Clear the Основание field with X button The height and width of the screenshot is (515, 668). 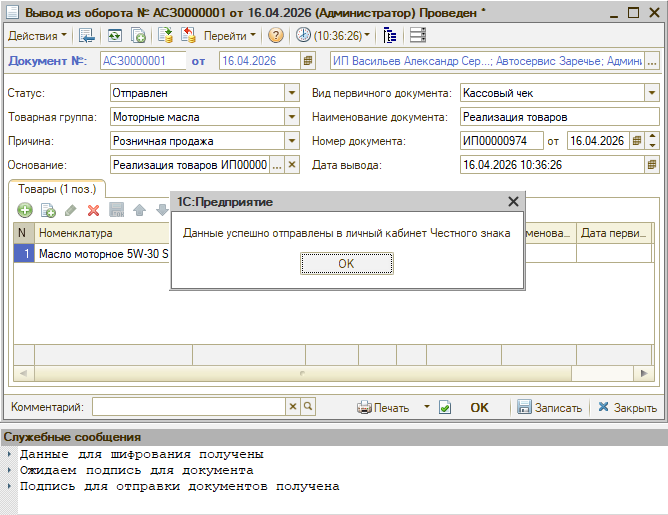pyautogui.click(x=292, y=165)
